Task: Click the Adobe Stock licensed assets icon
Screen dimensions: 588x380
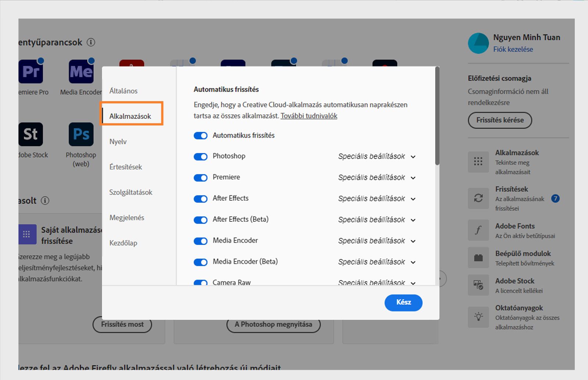Action: [478, 285]
